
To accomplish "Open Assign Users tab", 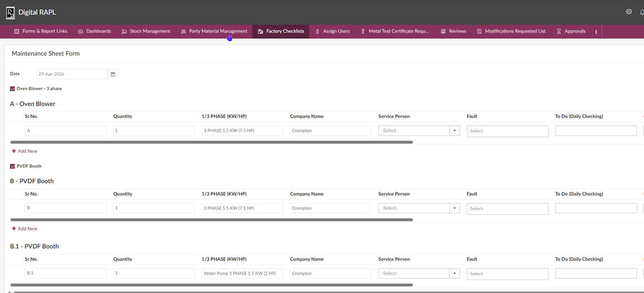I will point(332,31).
